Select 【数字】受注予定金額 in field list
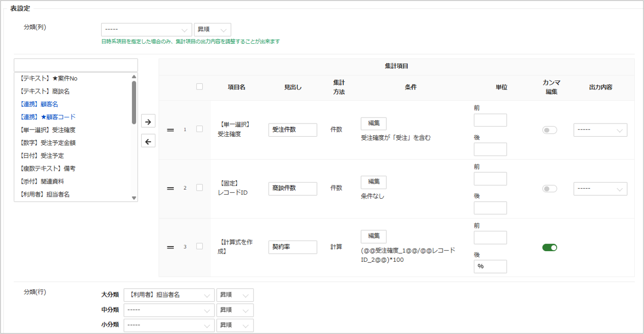The image size is (644, 334). point(48,143)
